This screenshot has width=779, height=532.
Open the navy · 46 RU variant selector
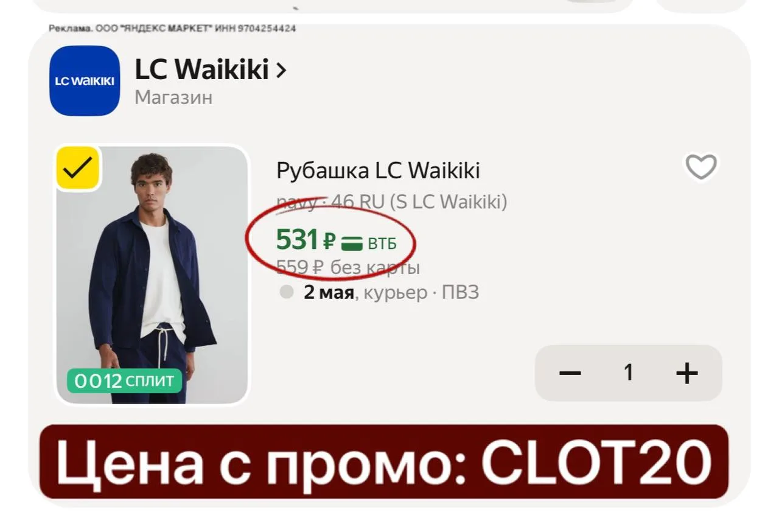pos(391,201)
